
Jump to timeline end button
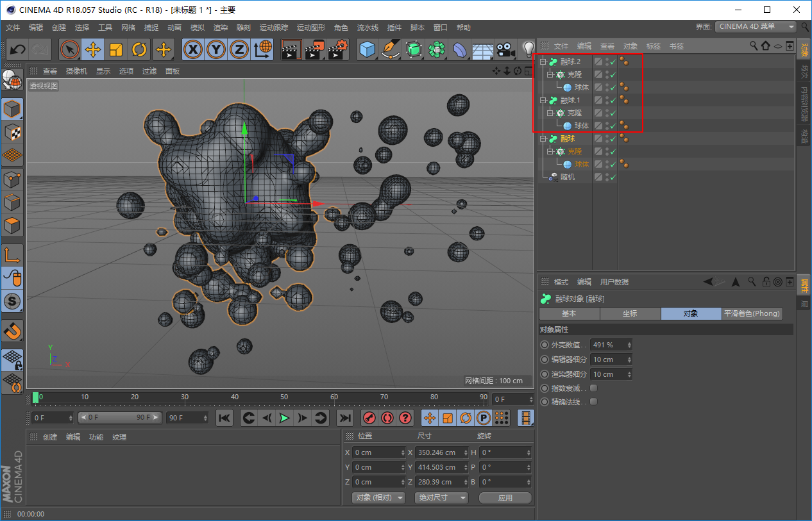coord(345,418)
